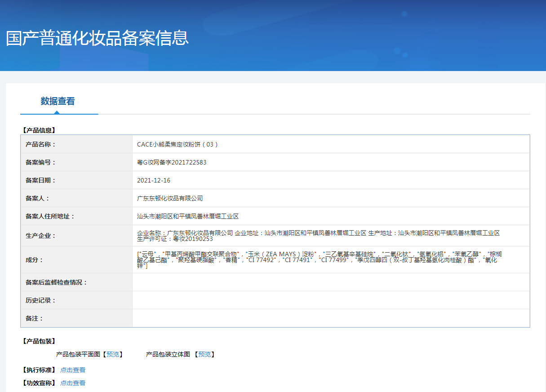The height and width of the screenshot is (392, 546).
Task: Click the 【产品包装】 section heading
Action: 38,341
